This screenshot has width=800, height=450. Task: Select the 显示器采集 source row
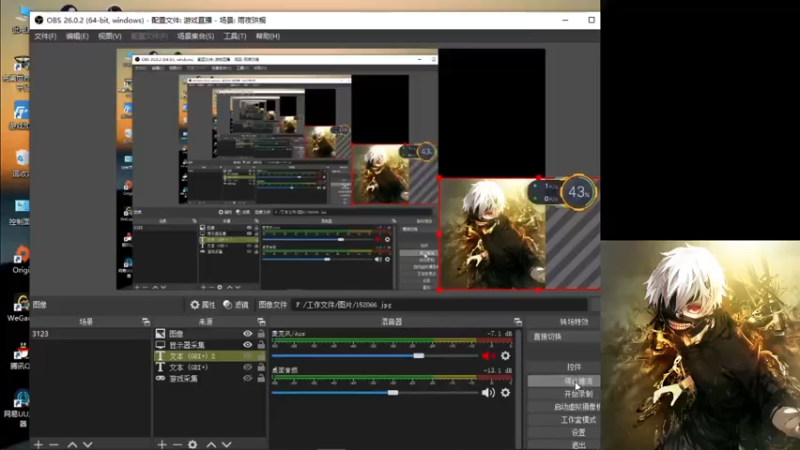pyautogui.click(x=210, y=345)
